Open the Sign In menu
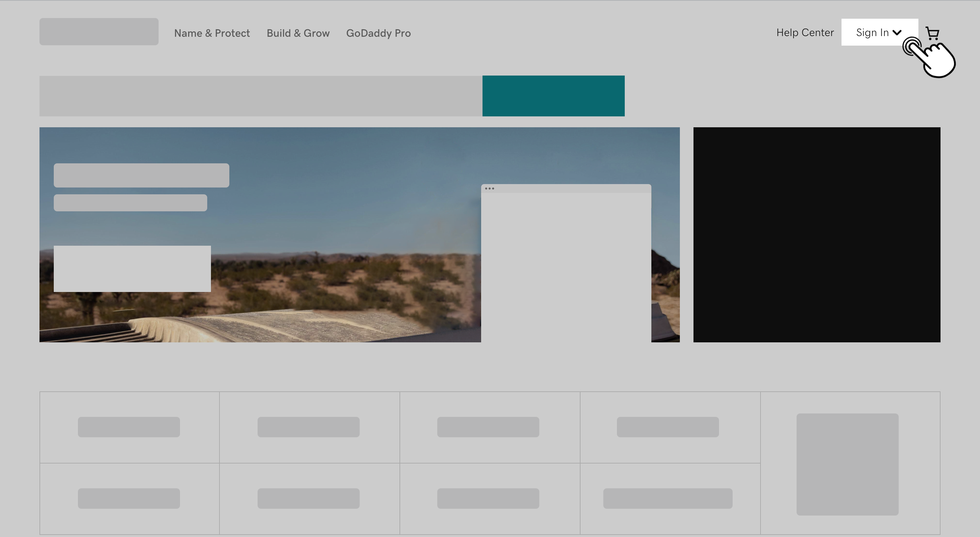 (x=872, y=33)
